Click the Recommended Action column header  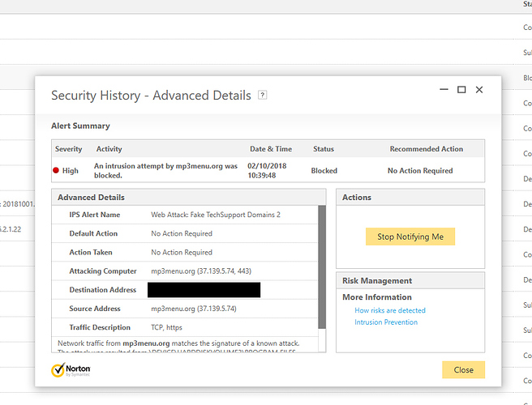point(426,149)
